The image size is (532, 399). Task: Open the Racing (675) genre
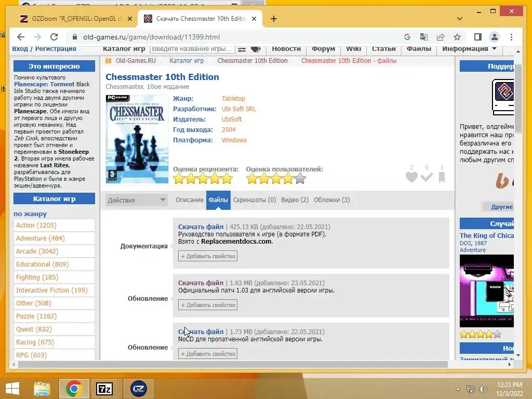coord(35,342)
